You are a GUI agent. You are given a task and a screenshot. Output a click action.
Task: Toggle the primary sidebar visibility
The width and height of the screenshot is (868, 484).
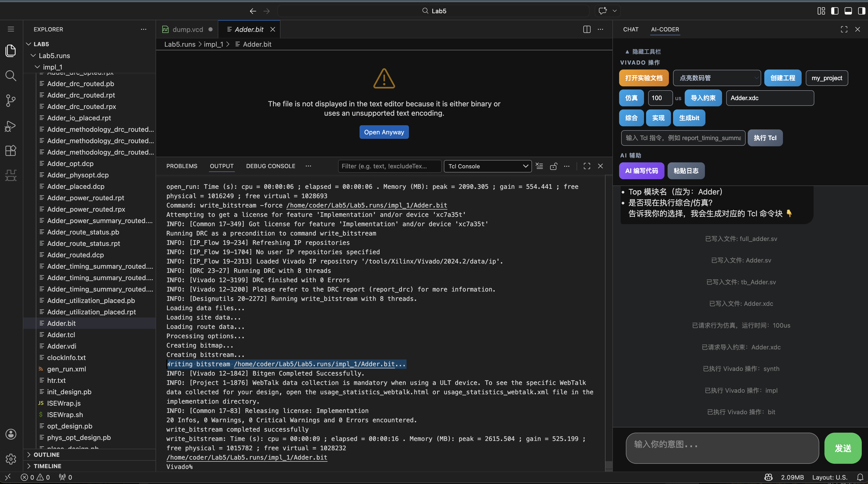[x=835, y=11]
